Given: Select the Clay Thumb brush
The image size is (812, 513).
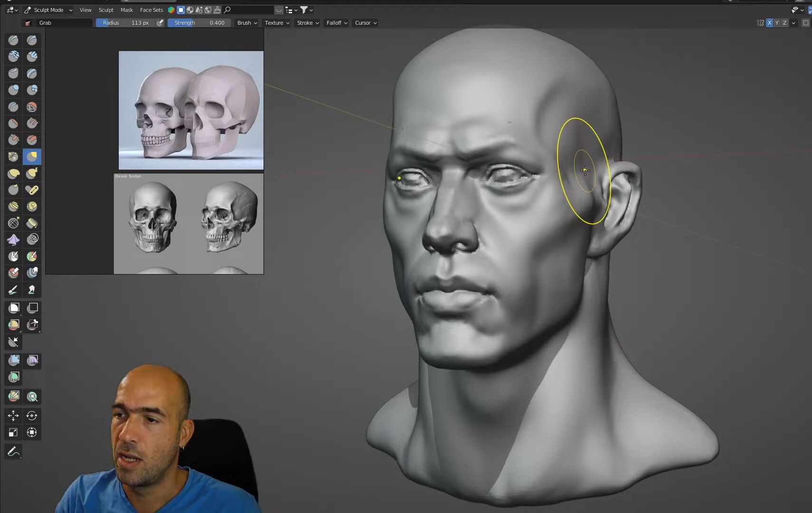Looking at the screenshot, I should (x=13, y=74).
